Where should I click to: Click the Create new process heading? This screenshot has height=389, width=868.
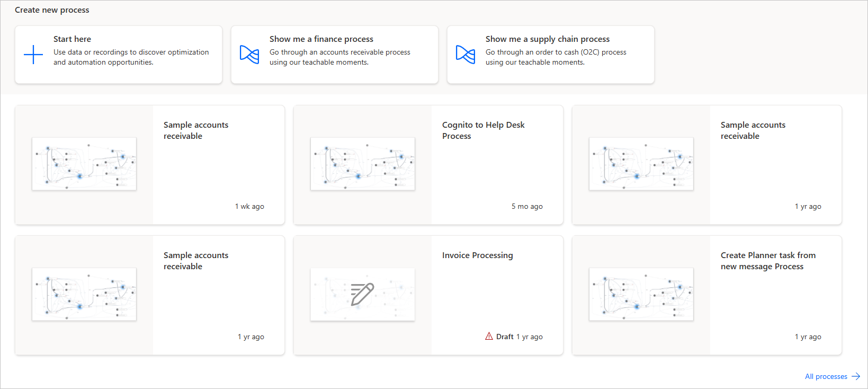click(x=52, y=10)
